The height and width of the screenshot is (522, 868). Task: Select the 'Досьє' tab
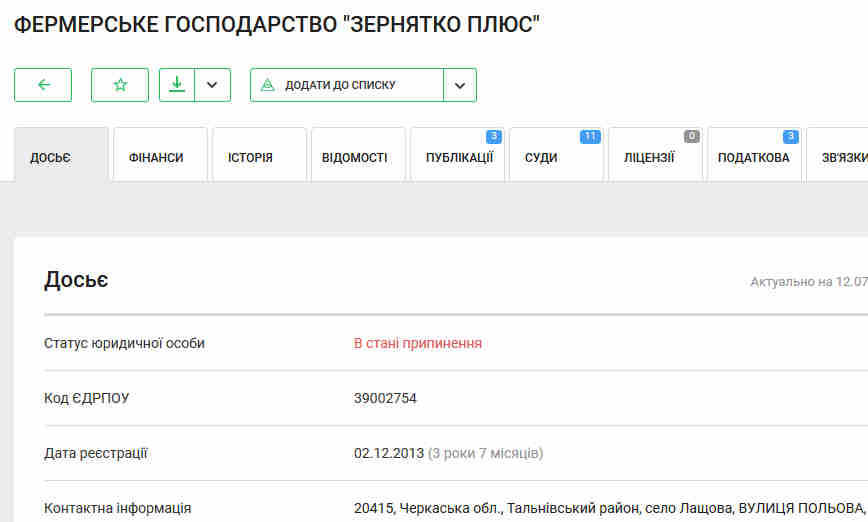[x=51, y=157]
